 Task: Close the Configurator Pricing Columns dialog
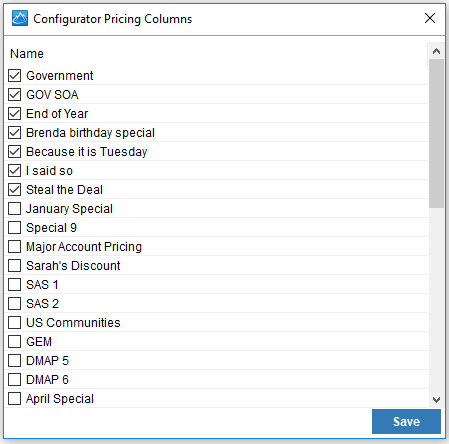(x=430, y=18)
